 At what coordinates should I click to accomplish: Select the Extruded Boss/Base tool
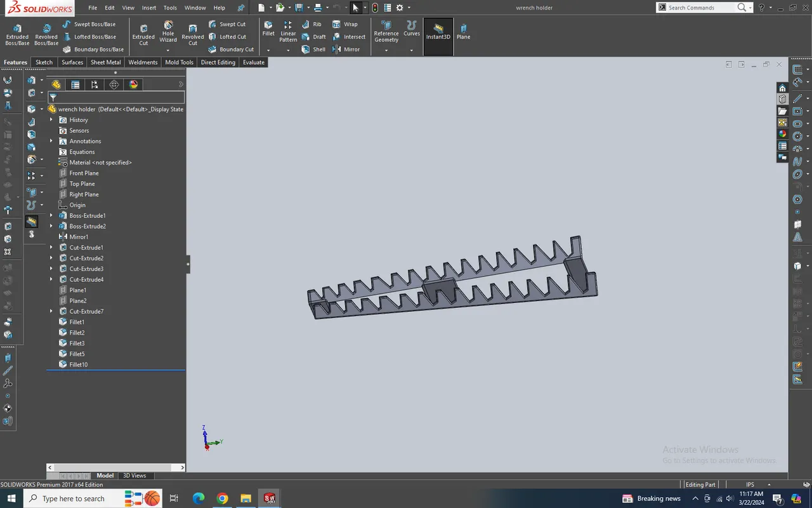tap(17, 33)
